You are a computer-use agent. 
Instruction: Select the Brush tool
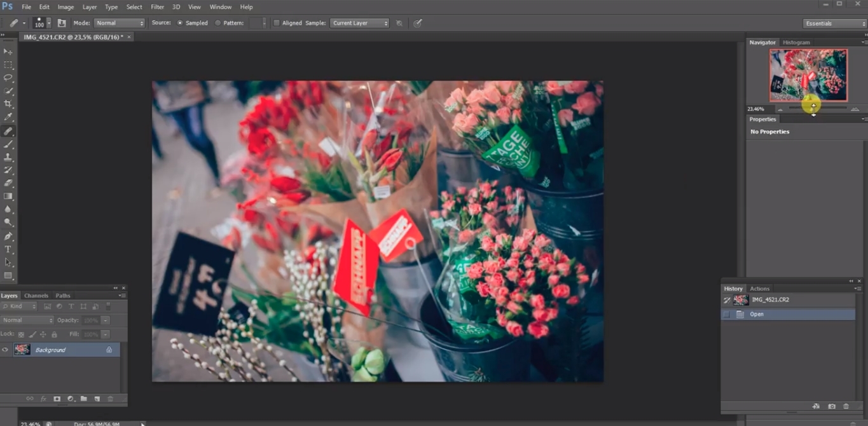click(8, 144)
